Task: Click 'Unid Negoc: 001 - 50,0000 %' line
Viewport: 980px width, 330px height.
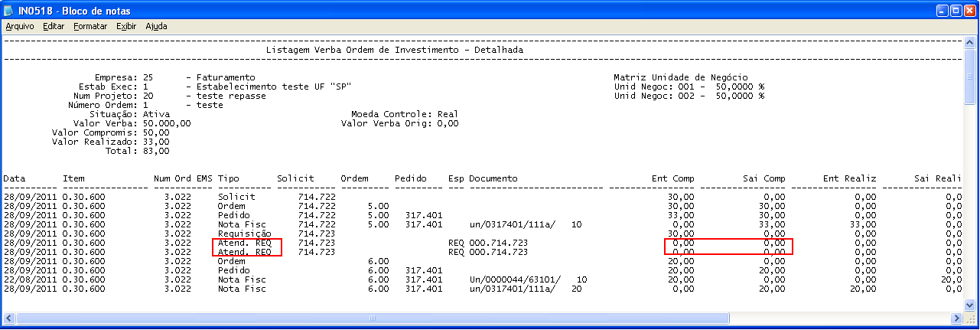Action: [689, 87]
